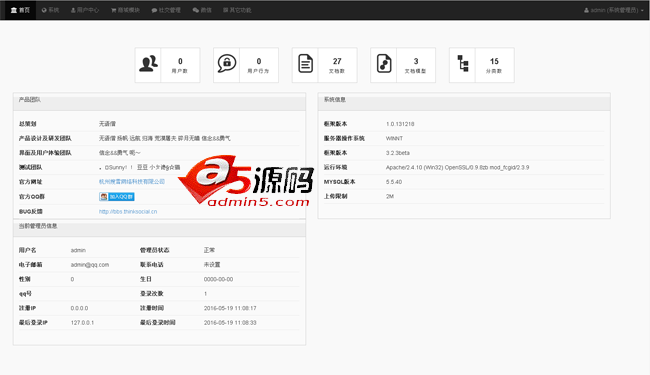Viewport: 650px width, 375px height.
Task: Click the admin status value 正常
Action: coord(209,250)
